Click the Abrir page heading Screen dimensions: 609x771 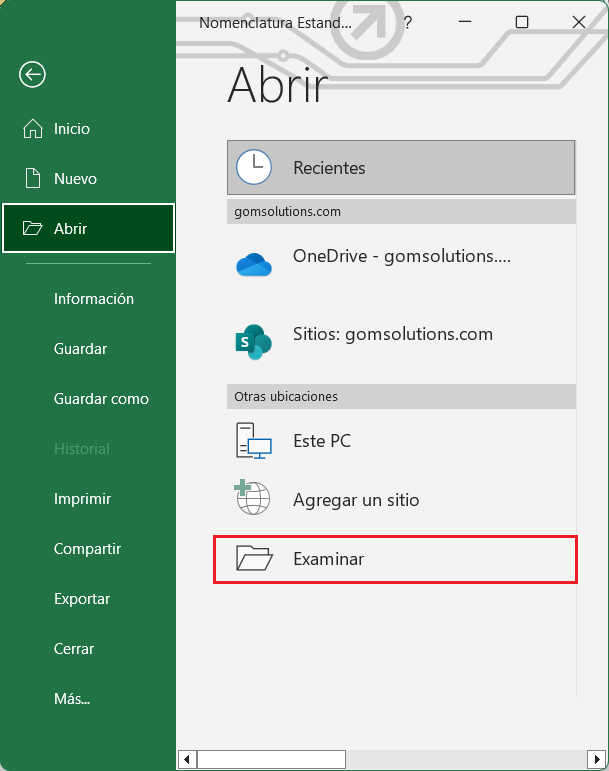click(277, 85)
